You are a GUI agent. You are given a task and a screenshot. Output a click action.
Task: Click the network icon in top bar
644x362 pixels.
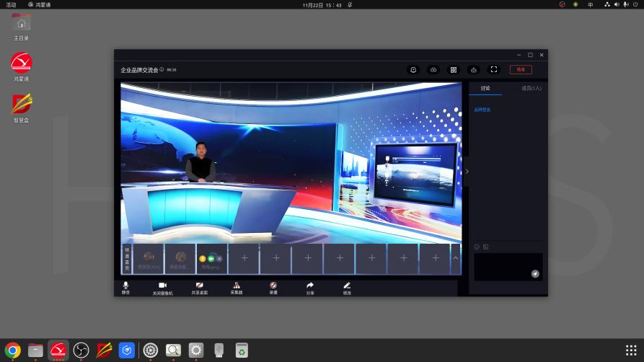tap(607, 4)
